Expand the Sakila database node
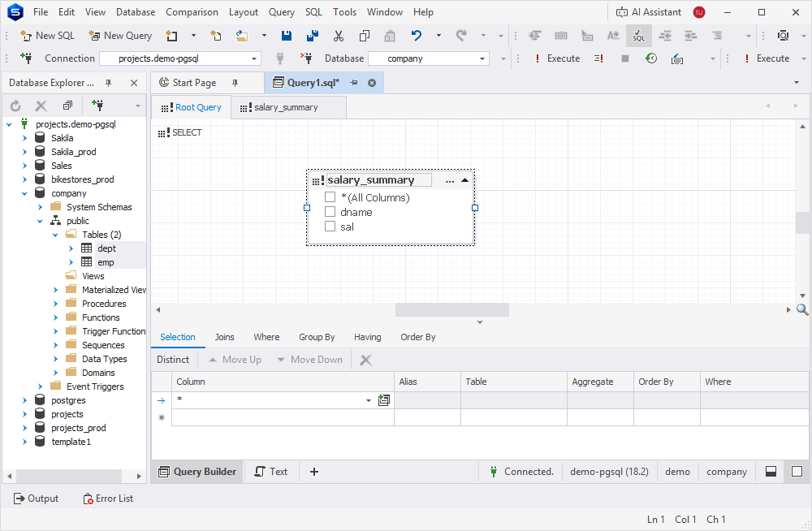Image resolution: width=812 pixels, height=531 pixels. [x=24, y=138]
